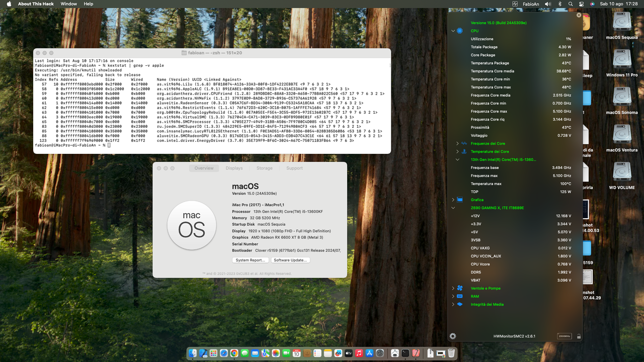Viewport: 644px width, 362px height.
Task: Open Calendar from the Dock
Action: (x=296, y=353)
